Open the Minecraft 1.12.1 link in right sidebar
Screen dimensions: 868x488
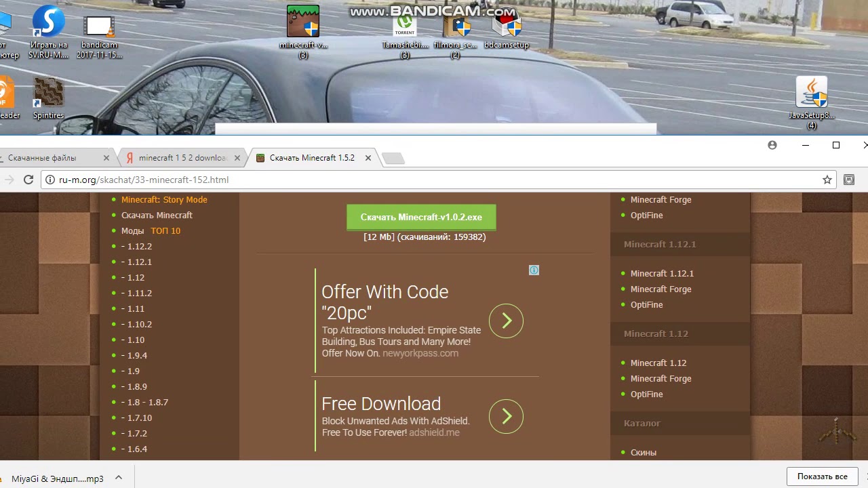click(662, 273)
